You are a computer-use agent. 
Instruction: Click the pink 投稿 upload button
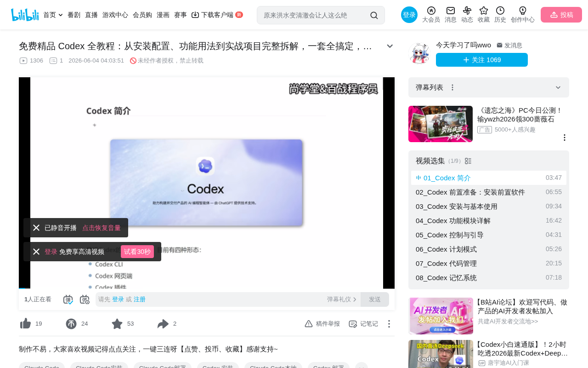click(561, 15)
